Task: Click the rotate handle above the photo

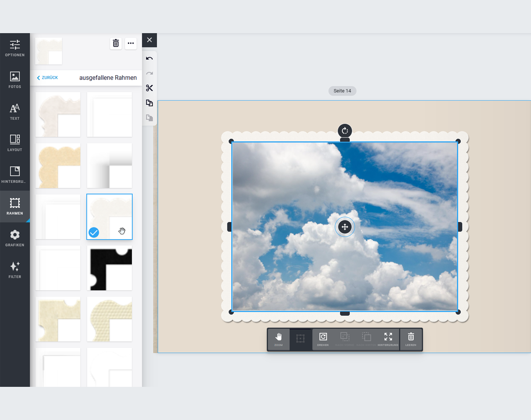Action: [345, 131]
